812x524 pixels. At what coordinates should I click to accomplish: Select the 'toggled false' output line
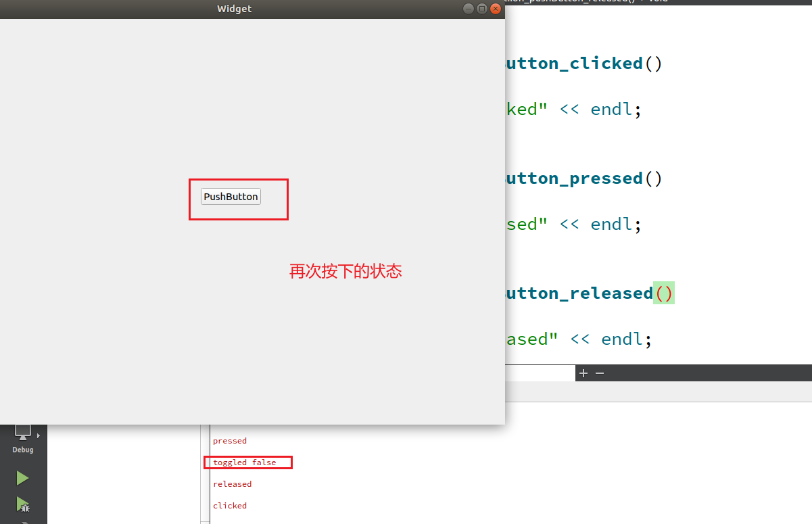pyautogui.click(x=245, y=462)
